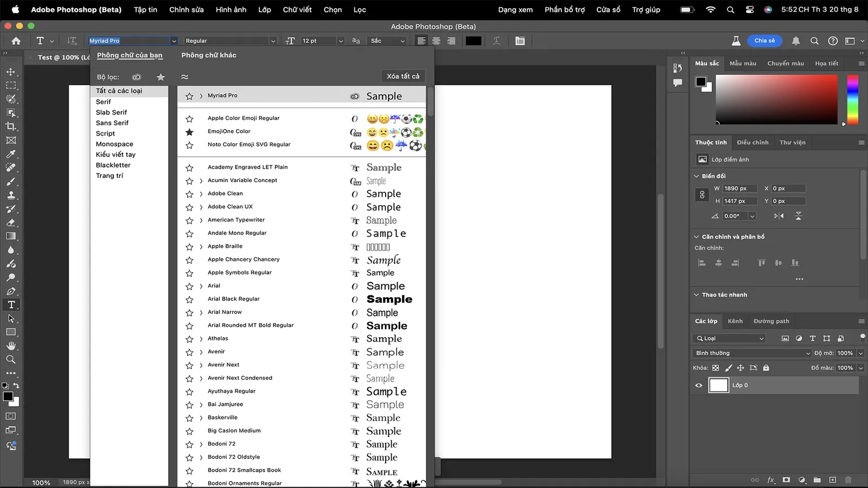Select the Clone Stamp tool
Image resolution: width=868 pixels, height=488 pixels.
tap(11, 195)
